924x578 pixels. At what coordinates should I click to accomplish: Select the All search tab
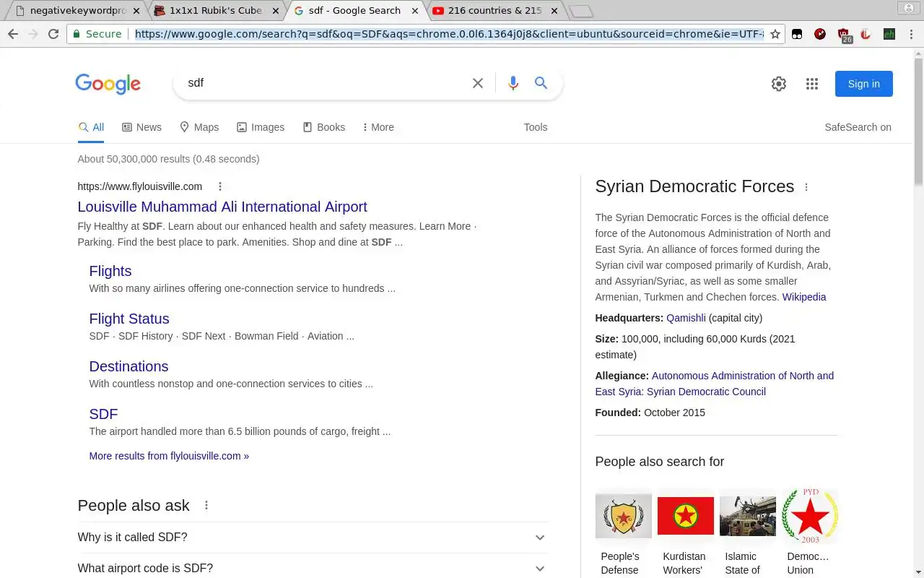(x=91, y=127)
